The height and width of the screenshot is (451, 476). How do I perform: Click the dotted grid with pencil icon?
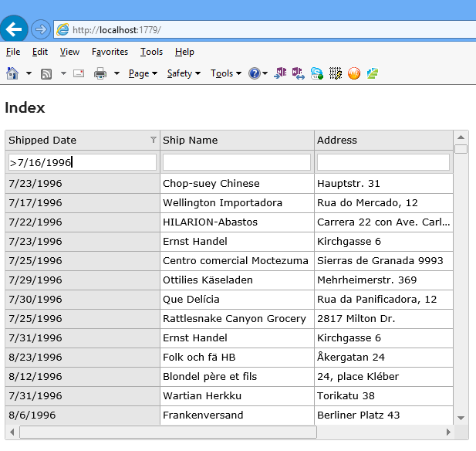[336, 73]
